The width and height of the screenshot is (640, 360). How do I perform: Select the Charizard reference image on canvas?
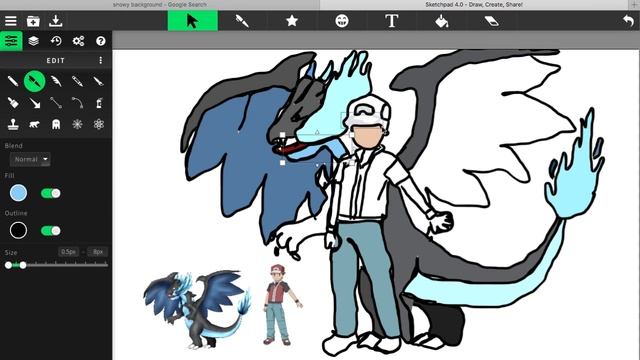[x=197, y=309]
